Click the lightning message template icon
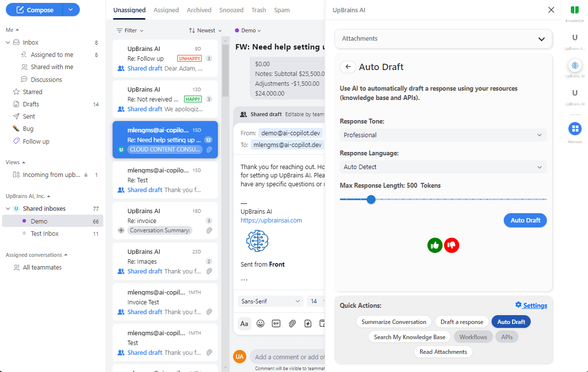This screenshot has width=588, height=372. [x=307, y=323]
